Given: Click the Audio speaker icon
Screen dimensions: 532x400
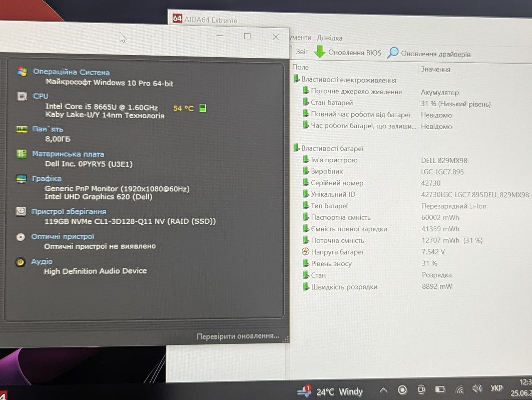Looking at the screenshot, I should coord(20,262).
